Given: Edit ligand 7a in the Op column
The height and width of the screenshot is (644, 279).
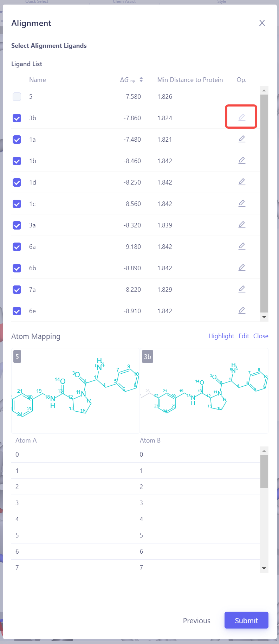Looking at the screenshot, I should coord(241,289).
